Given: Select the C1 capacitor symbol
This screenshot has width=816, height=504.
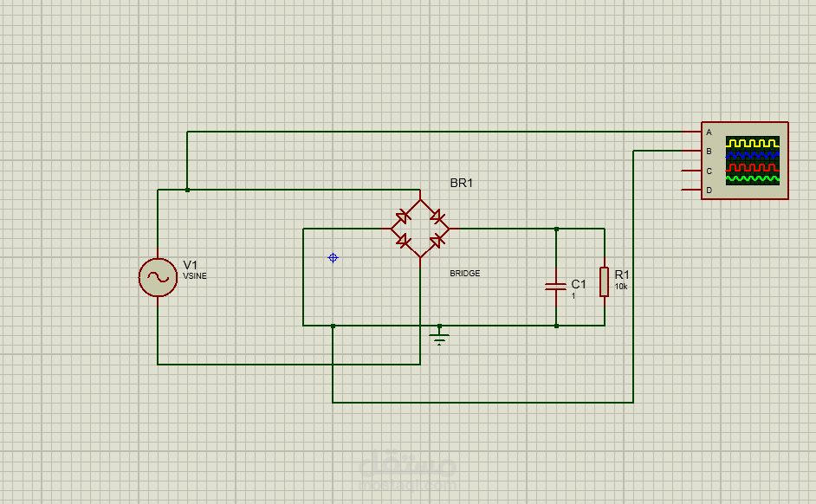Looking at the screenshot, I should [x=556, y=286].
